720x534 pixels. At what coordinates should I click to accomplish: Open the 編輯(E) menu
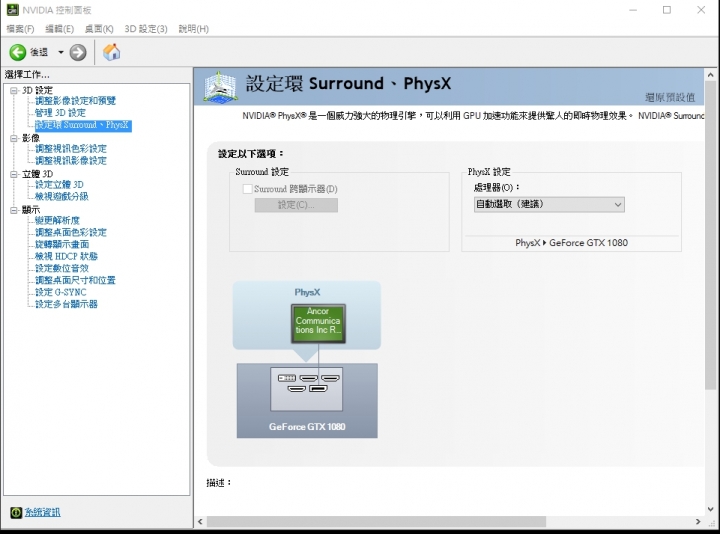click(59, 29)
